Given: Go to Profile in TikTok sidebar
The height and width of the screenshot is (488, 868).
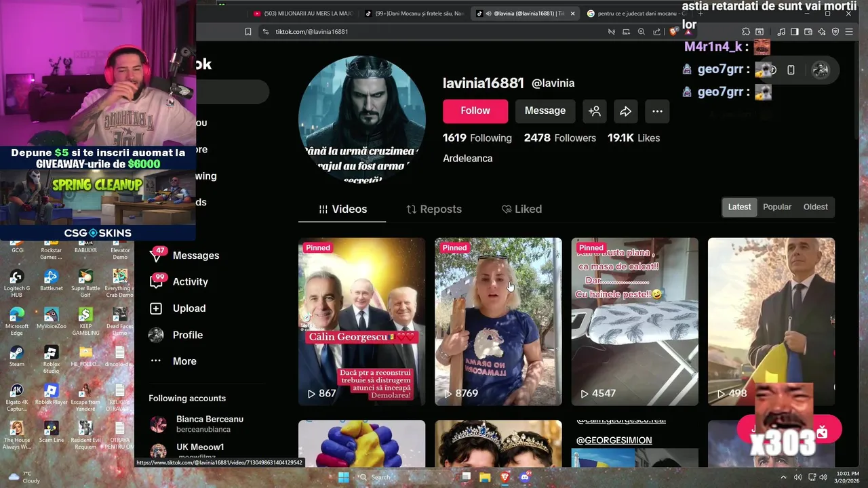Looking at the screenshot, I should click(x=176, y=335).
